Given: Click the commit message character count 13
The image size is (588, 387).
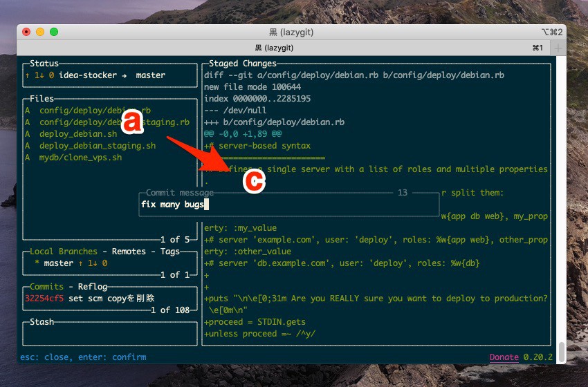Looking at the screenshot, I should coord(403,193).
